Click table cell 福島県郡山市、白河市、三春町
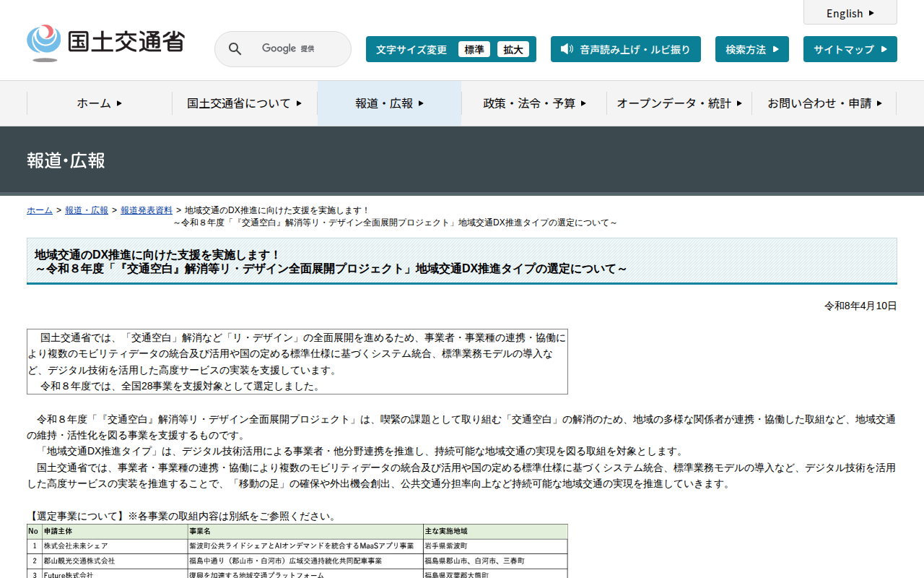This screenshot has height=578, width=924. click(x=495, y=561)
